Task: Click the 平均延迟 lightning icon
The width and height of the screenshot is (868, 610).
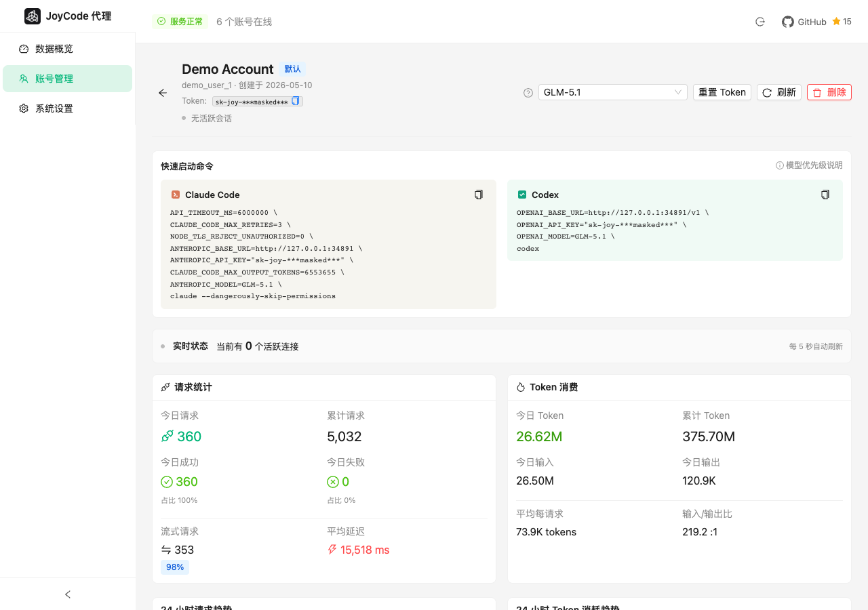Action: click(x=332, y=550)
